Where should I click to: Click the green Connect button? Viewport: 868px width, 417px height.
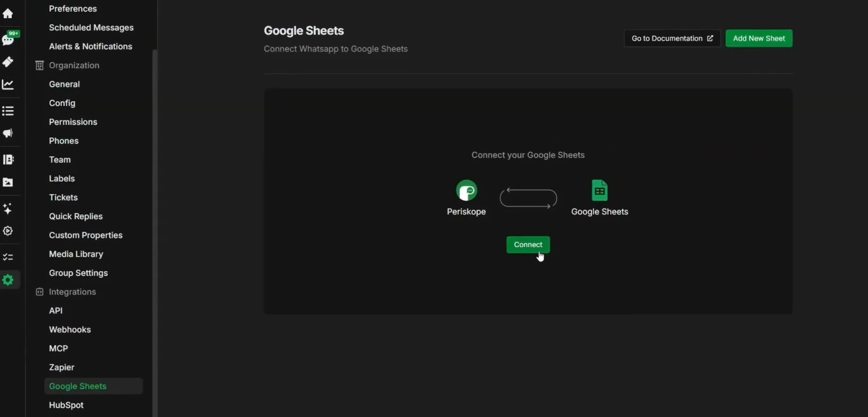[x=528, y=245]
